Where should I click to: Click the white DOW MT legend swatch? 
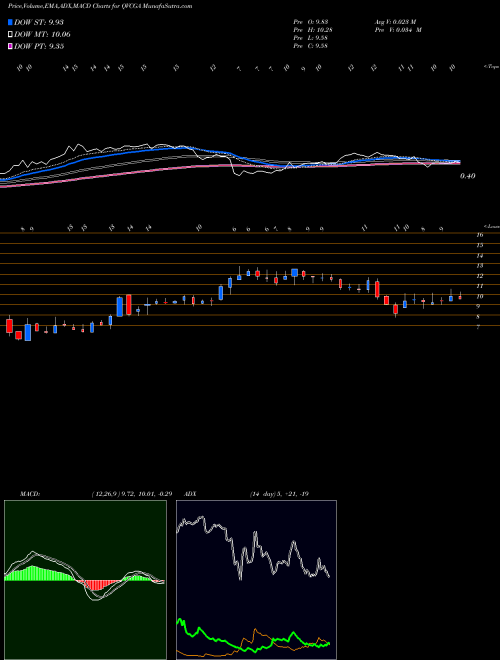10,35
